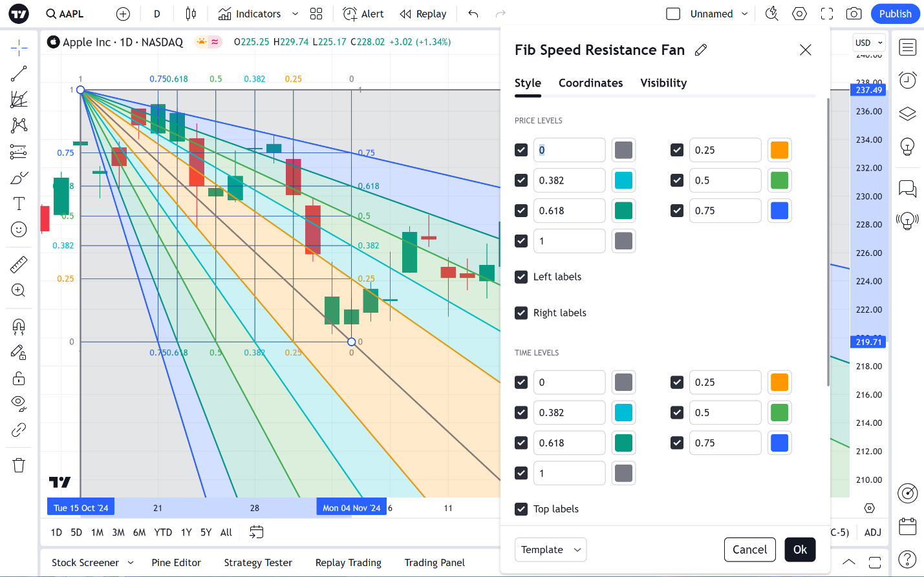Open the candlestick chart style menu
This screenshot has width=924, height=577.
(x=191, y=14)
